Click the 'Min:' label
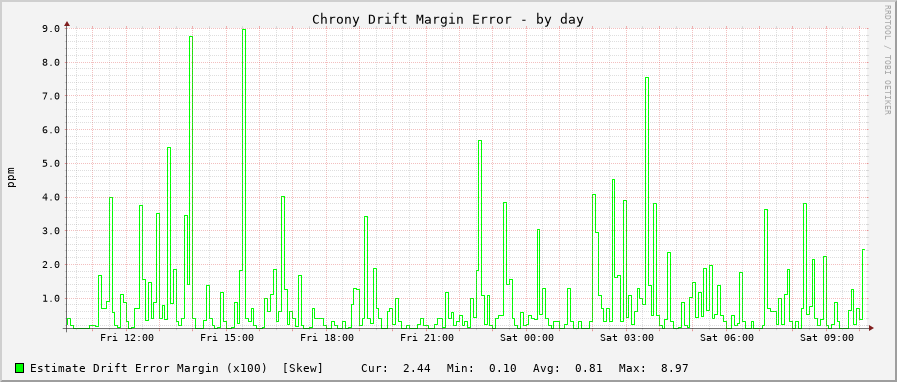The width and height of the screenshot is (897, 382). pyautogui.click(x=461, y=368)
